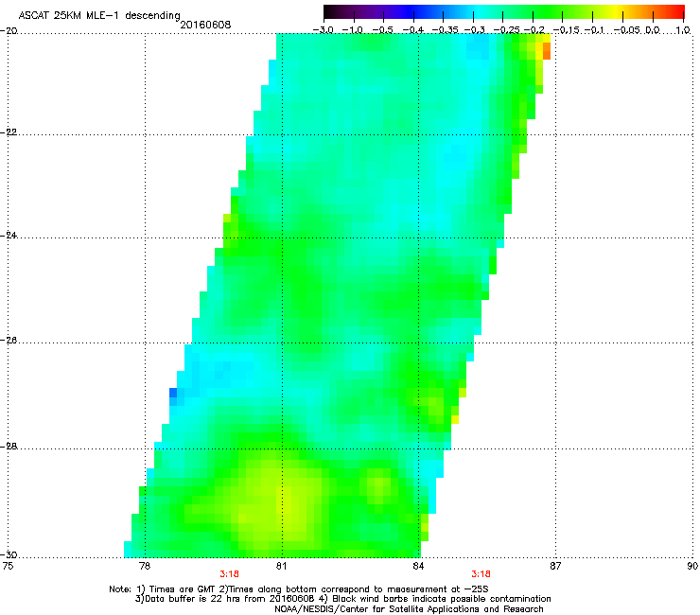Screen dimensions: 700x615
Task: Click the -0.25 color bar label
Action: pos(507,30)
